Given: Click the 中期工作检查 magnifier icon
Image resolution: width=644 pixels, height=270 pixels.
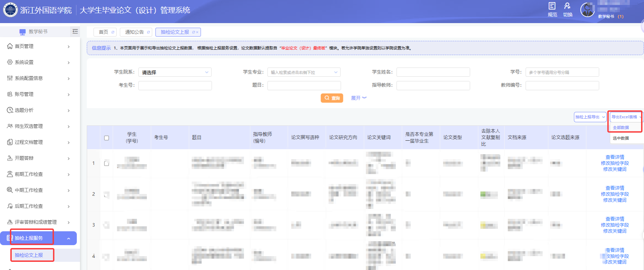Looking at the screenshot, I should tap(10, 190).
